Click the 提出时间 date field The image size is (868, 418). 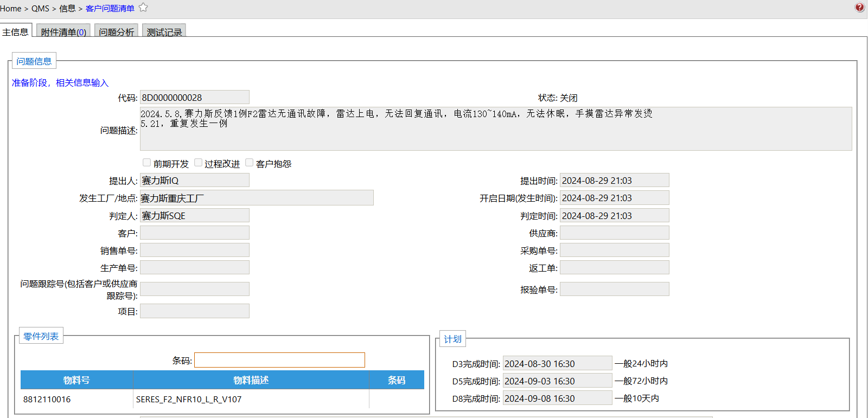(615, 181)
